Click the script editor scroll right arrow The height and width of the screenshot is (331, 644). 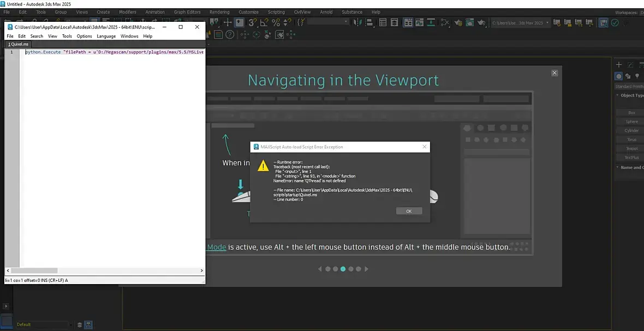(202, 270)
